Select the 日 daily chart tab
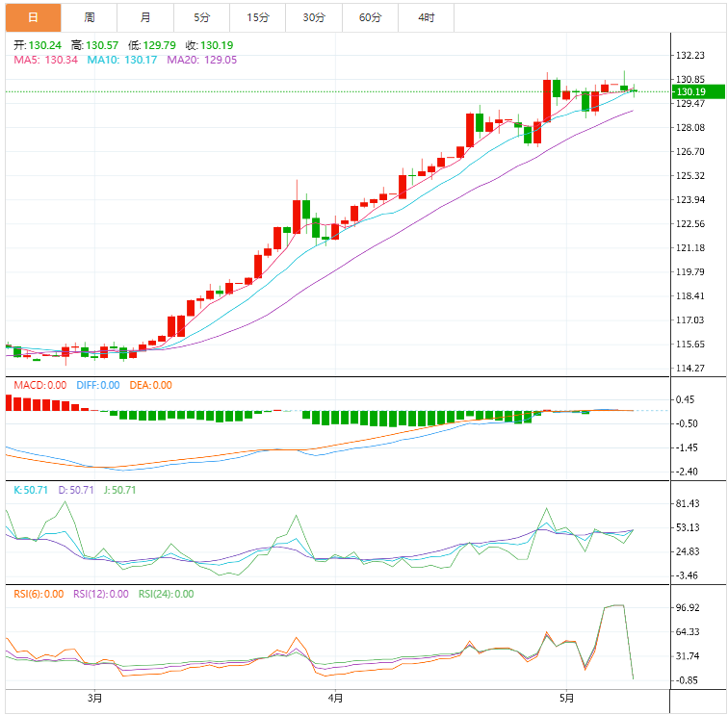The width and height of the screenshot is (728, 715). 33,17
